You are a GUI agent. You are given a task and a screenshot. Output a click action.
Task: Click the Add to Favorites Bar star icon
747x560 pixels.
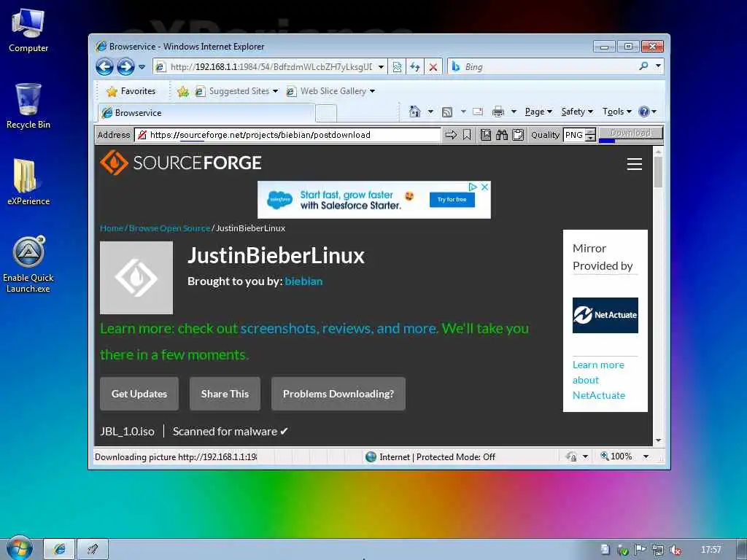coord(183,91)
